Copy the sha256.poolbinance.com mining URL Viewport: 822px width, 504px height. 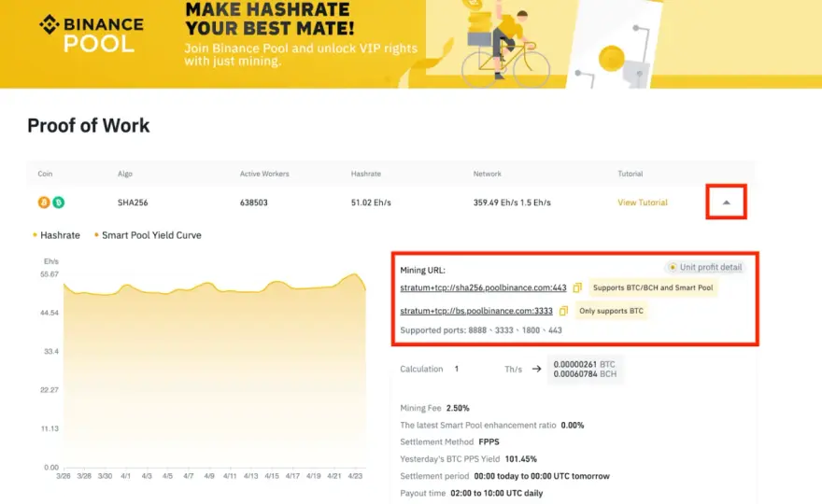pos(577,287)
